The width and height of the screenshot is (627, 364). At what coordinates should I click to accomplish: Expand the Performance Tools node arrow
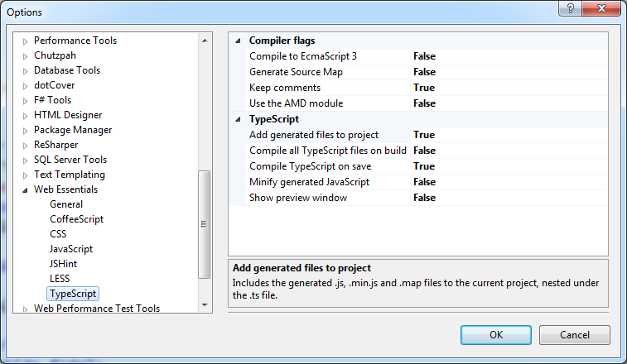pyautogui.click(x=25, y=41)
